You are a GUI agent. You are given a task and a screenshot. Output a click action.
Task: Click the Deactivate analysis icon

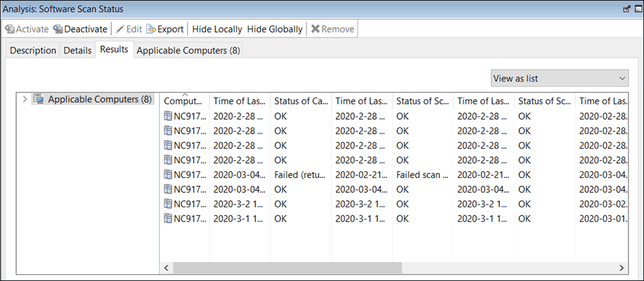coord(58,29)
